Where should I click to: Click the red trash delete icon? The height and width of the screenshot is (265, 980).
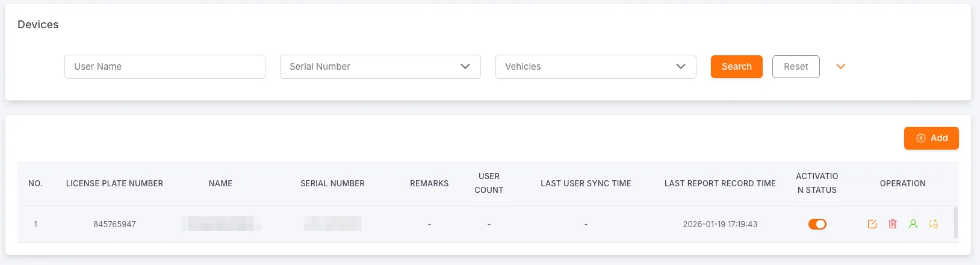(892, 224)
